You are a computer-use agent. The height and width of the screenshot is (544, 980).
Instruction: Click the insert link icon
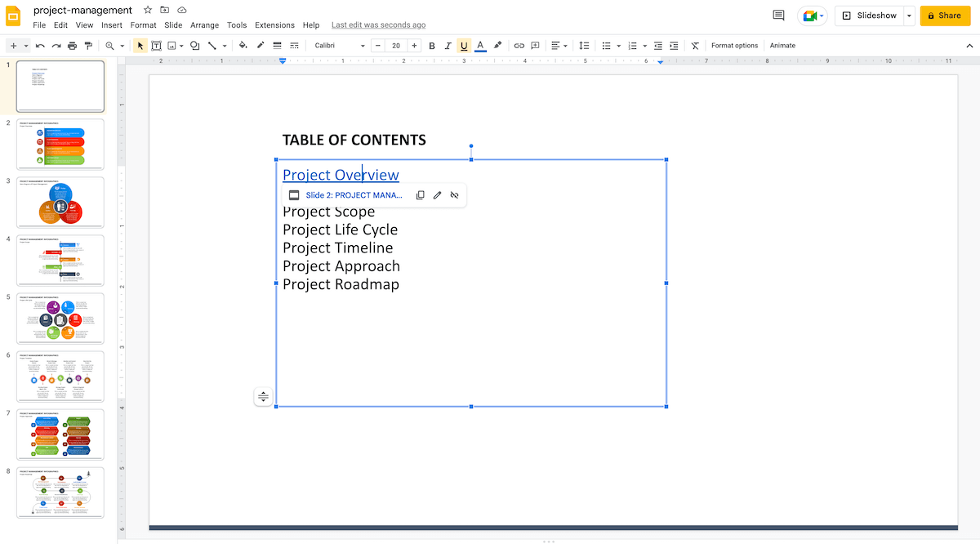519,46
